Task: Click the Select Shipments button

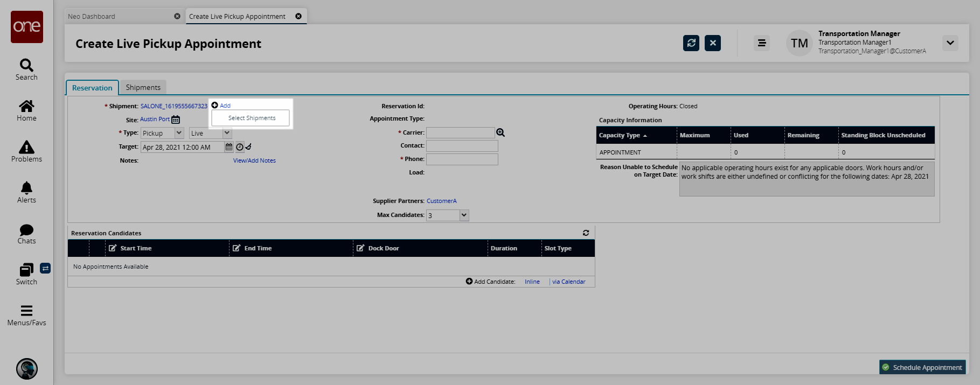Action: click(x=251, y=118)
